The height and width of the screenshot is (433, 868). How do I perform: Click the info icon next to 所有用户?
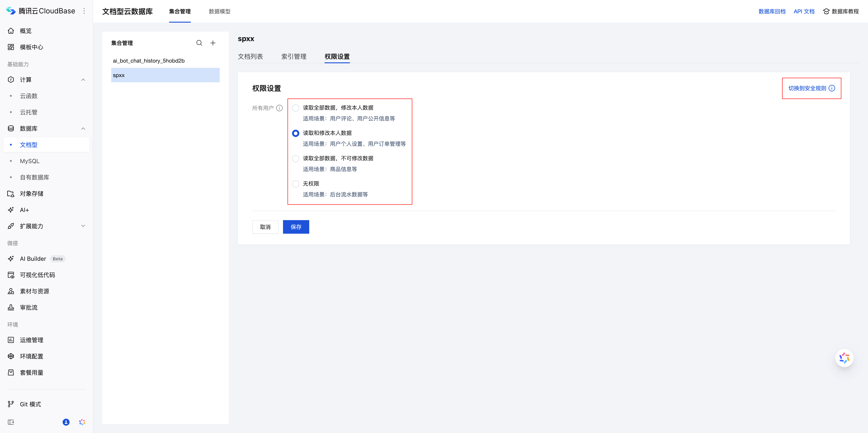(279, 108)
